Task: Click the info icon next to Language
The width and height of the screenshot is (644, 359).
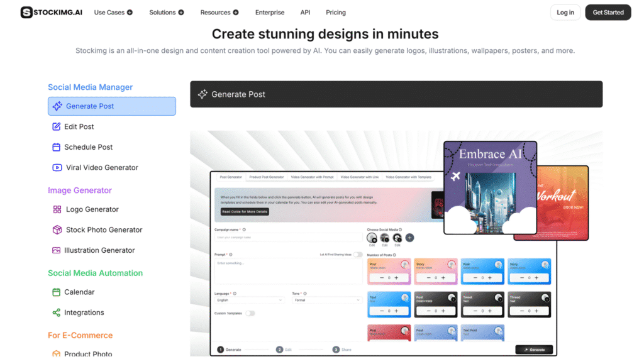Action: [235, 294]
